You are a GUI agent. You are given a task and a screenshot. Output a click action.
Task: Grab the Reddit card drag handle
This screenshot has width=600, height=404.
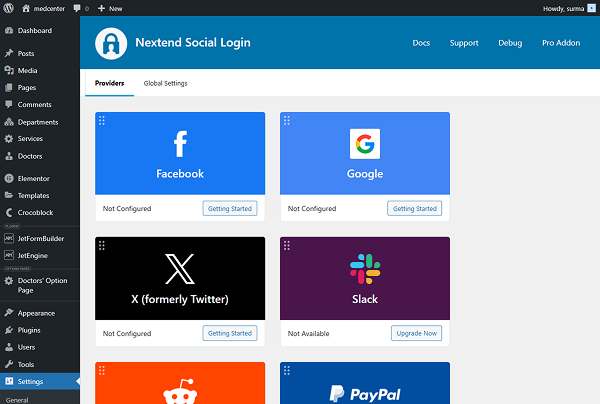(x=102, y=370)
